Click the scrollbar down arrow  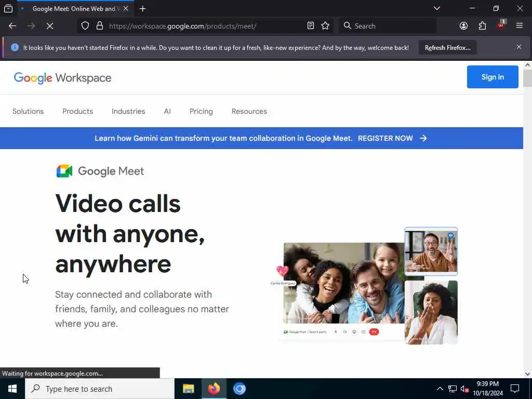(527, 374)
